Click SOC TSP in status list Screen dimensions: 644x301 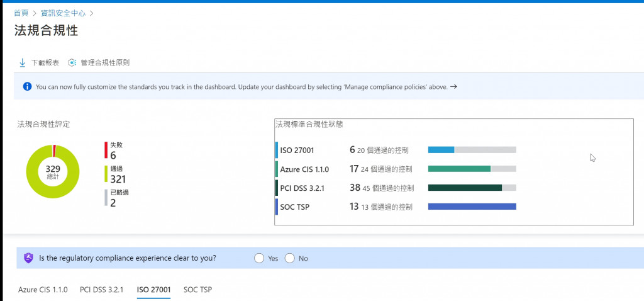294,207
